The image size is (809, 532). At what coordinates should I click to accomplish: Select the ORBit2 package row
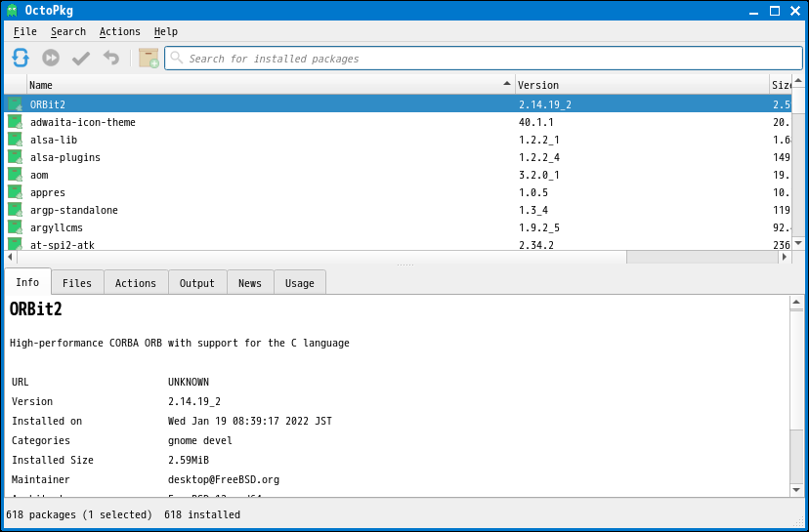[x=398, y=104]
